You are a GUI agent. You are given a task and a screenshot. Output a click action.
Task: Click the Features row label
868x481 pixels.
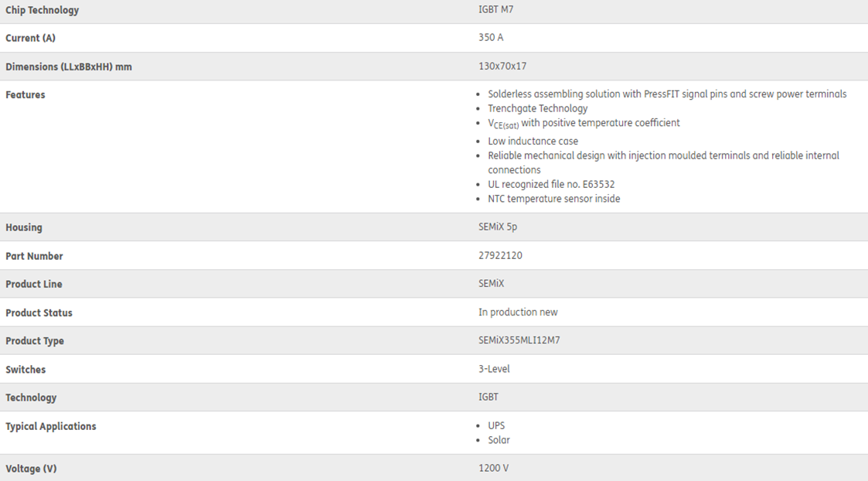point(26,95)
